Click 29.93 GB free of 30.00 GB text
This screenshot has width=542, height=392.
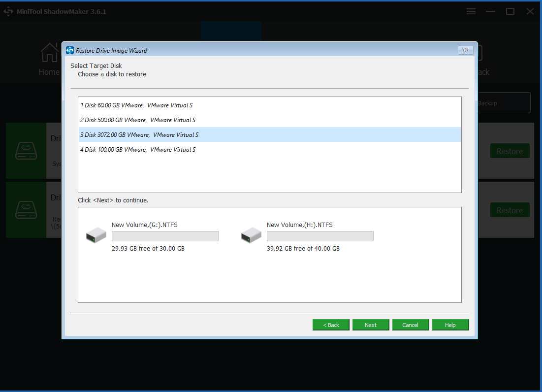pyautogui.click(x=148, y=249)
